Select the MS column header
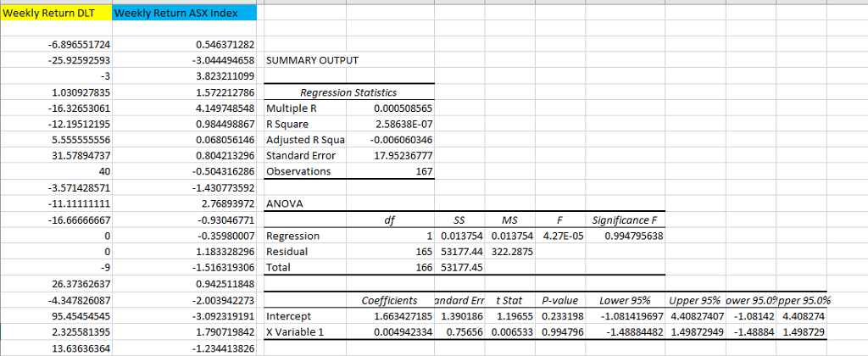 tap(509, 220)
